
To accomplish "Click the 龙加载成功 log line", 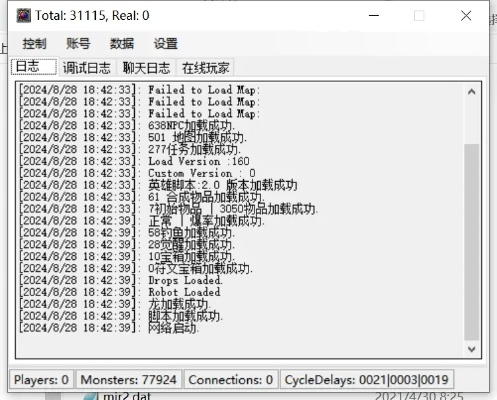I will coord(115,304).
